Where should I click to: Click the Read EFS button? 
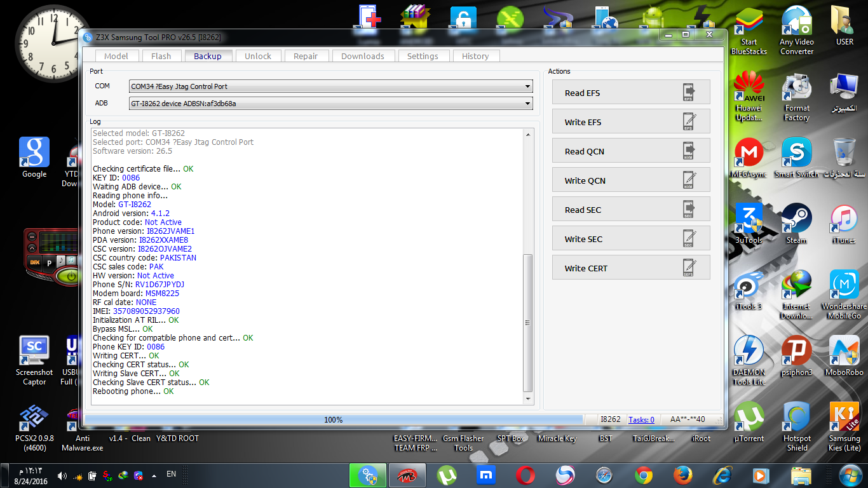point(631,93)
